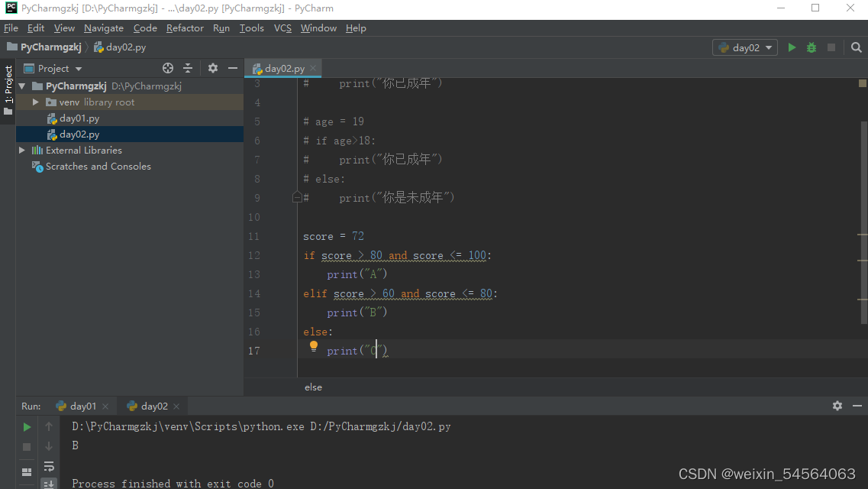Click the locate/scroll from source target icon
The image size is (868, 489).
coord(168,68)
